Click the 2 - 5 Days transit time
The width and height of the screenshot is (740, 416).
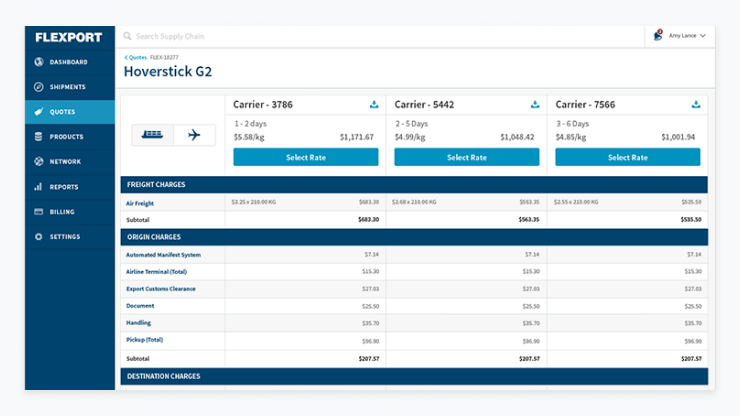tap(412, 124)
